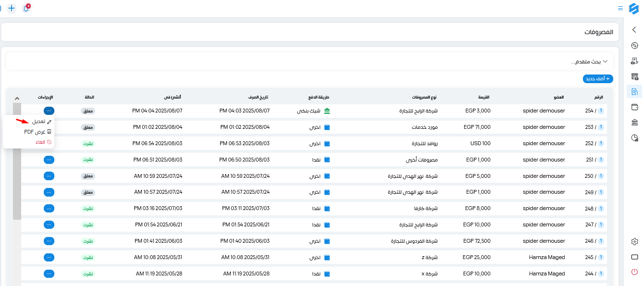
Task: Click the plus quick-add icon in top bar
Action: (12, 8)
